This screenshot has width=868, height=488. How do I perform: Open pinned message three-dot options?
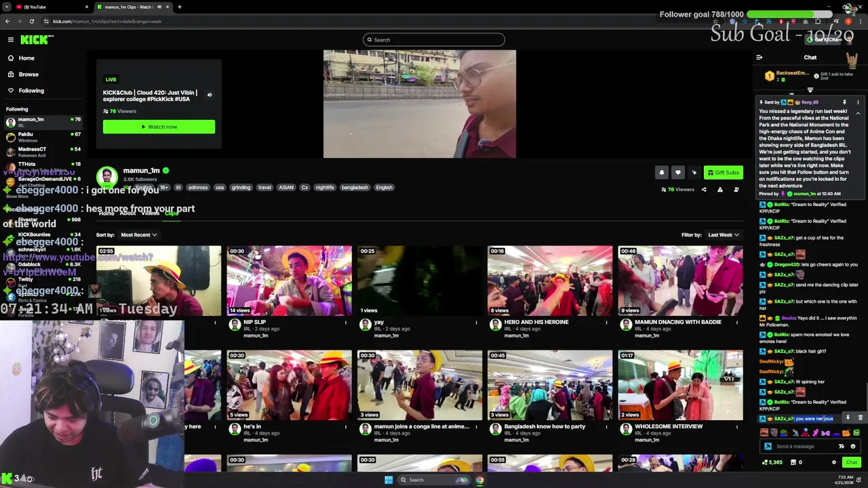[x=858, y=102]
